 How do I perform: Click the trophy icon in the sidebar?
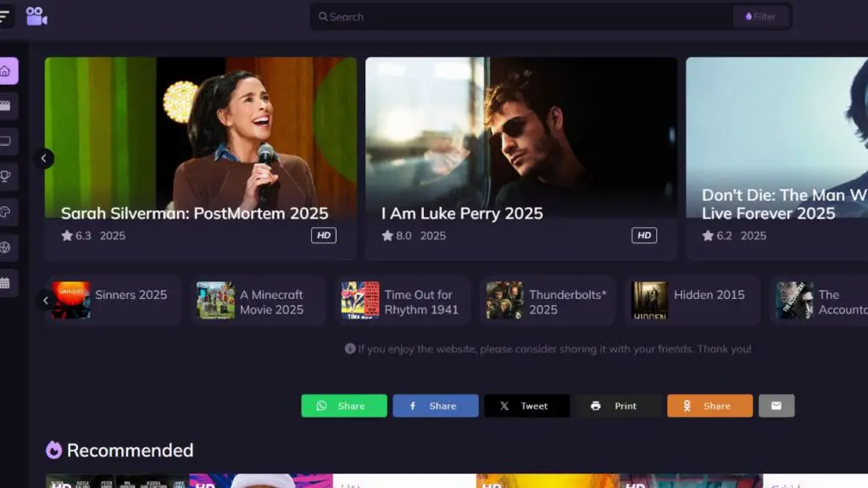click(x=7, y=176)
